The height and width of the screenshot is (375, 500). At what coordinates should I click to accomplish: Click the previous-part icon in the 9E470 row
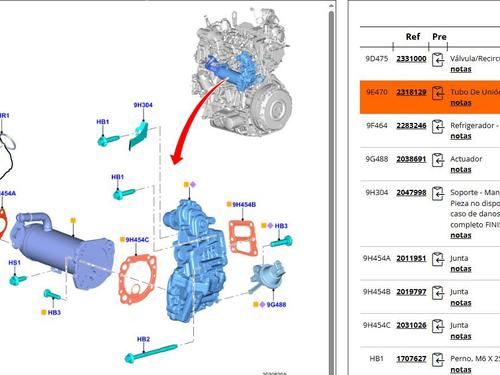tap(438, 93)
